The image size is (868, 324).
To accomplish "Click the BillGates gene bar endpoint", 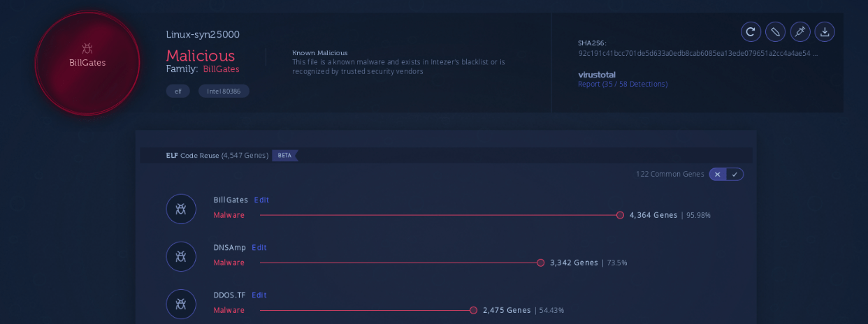I will click(620, 215).
